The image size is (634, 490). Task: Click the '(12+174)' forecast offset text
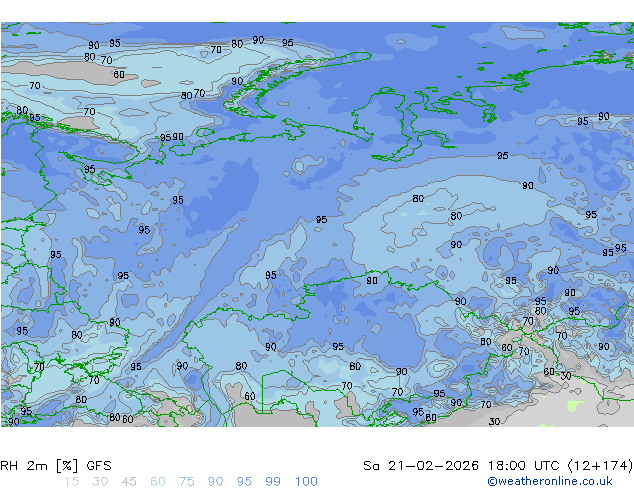tap(600, 466)
